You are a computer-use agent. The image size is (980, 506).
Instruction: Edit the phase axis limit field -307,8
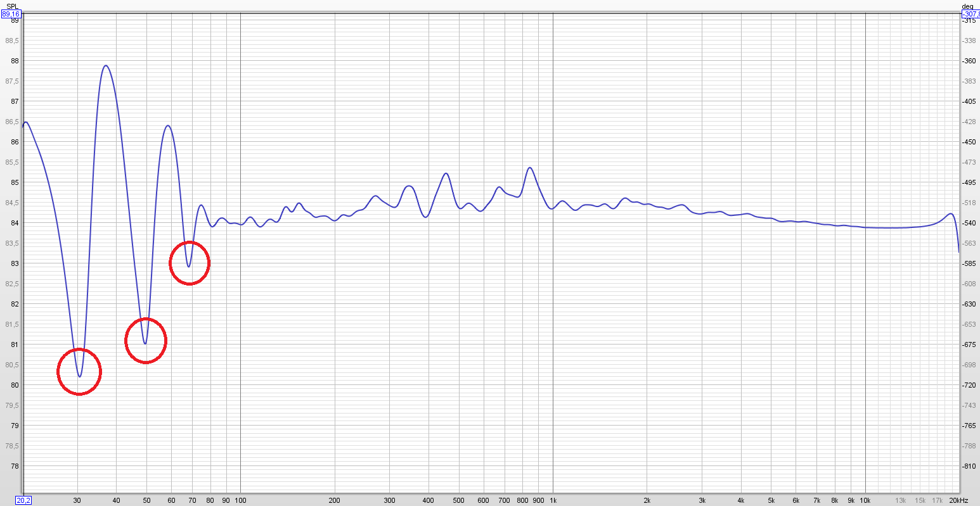tap(970, 13)
